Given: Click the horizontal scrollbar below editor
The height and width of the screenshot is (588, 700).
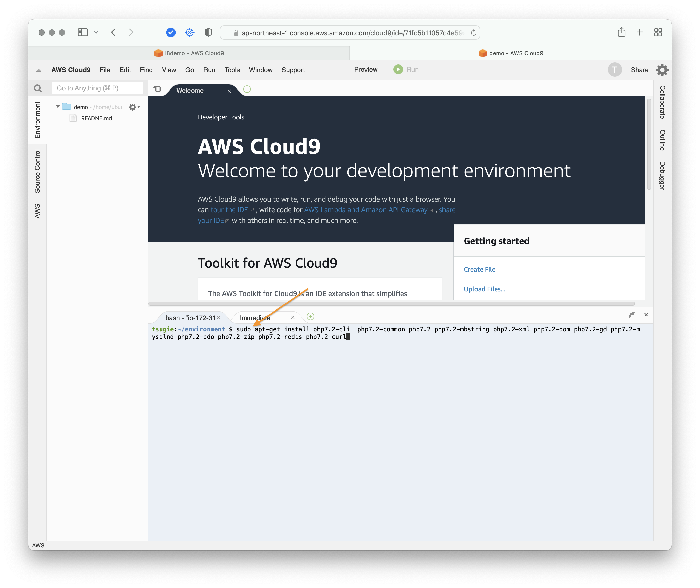Looking at the screenshot, I should 391,304.
